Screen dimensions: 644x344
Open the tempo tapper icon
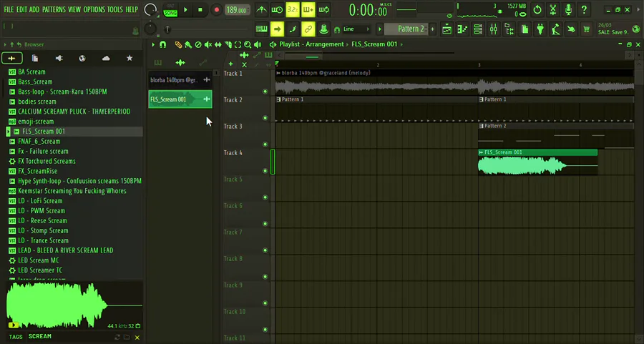[556, 29]
